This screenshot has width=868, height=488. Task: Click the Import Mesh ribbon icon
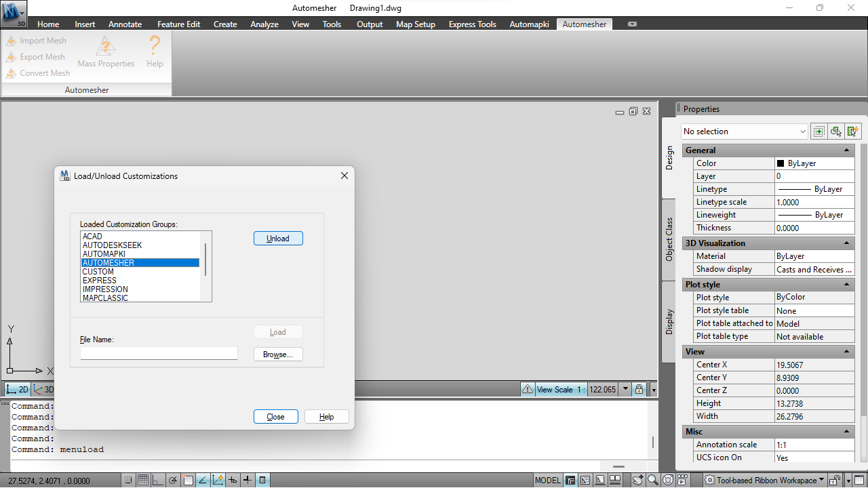(x=11, y=41)
